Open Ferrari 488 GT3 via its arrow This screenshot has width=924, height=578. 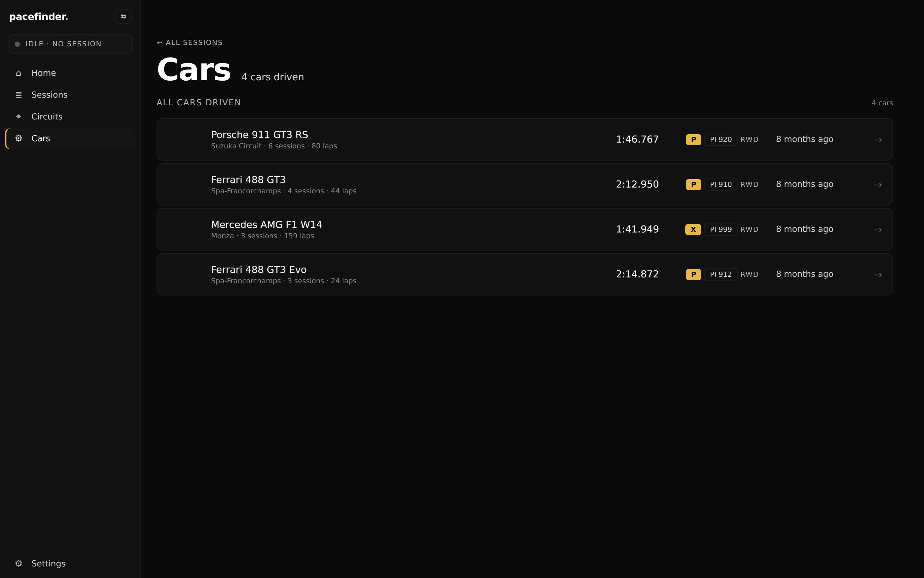[x=878, y=185]
